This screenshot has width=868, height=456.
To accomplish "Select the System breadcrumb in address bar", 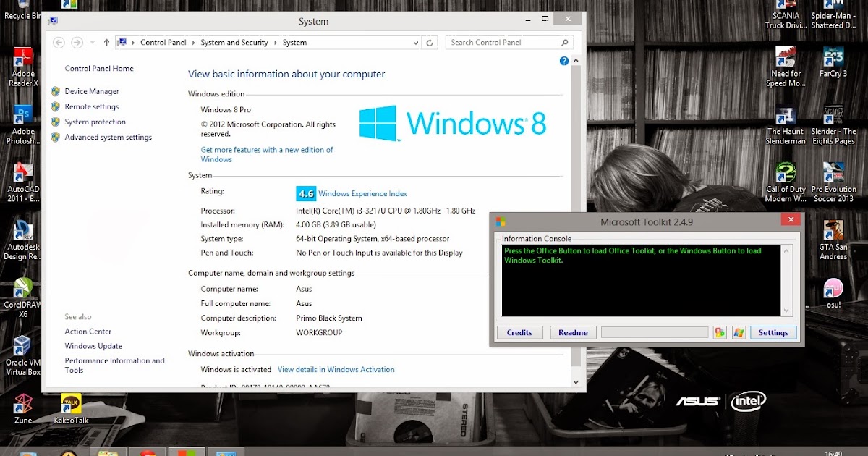I will coord(294,43).
